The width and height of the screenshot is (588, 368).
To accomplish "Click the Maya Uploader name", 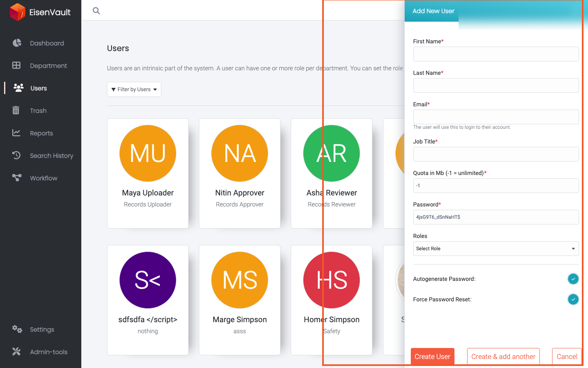I will pyautogui.click(x=148, y=193).
